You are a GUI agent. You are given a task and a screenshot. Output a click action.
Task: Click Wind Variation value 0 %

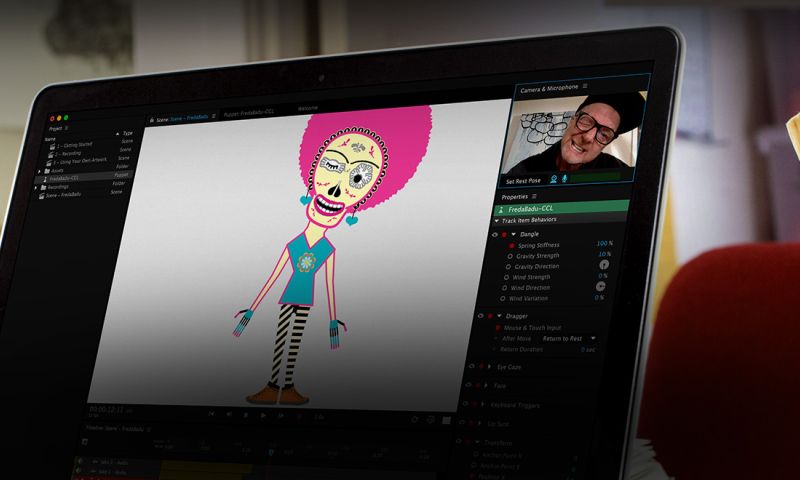pos(599,297)
